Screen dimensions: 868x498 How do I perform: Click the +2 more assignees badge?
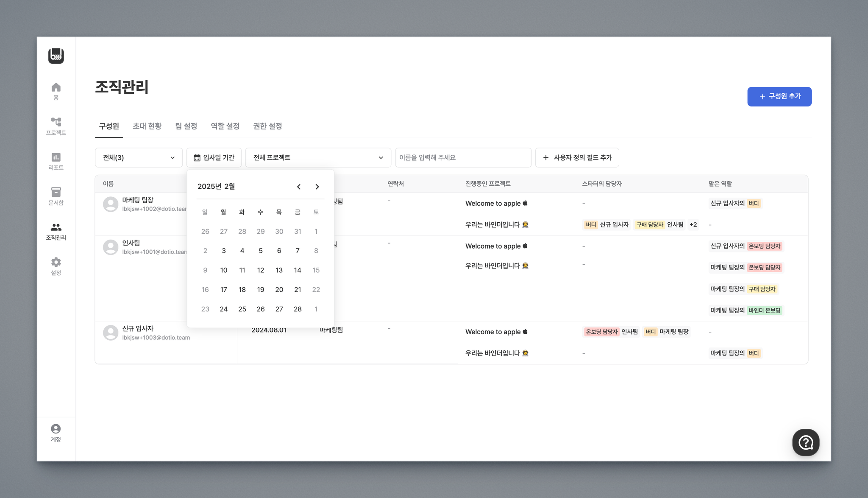[693, 225]
